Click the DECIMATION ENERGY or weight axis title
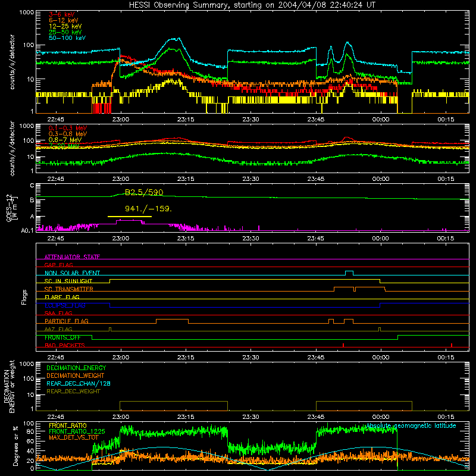Image resolution: width=476 pixels, height=476 pixels. [x=9, y=386]
